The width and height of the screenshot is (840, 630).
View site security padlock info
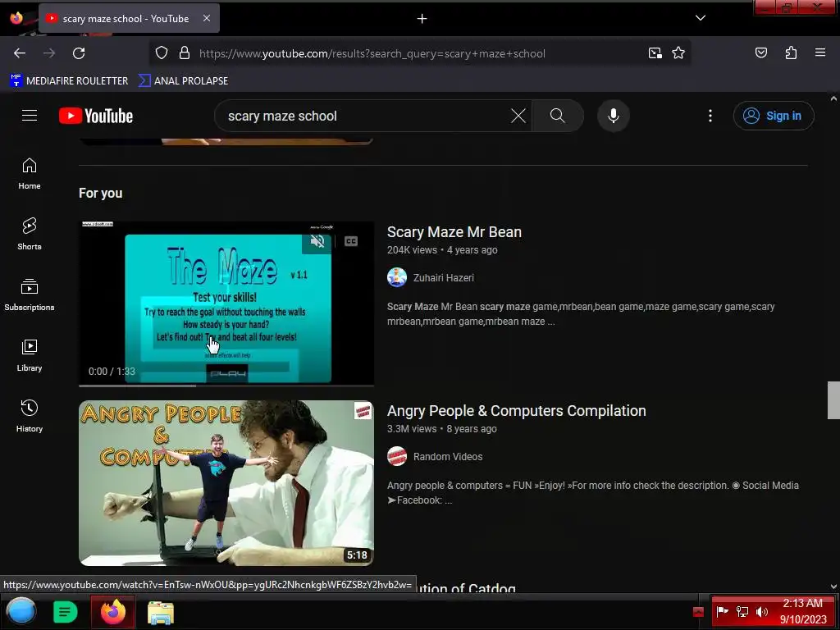185,53
